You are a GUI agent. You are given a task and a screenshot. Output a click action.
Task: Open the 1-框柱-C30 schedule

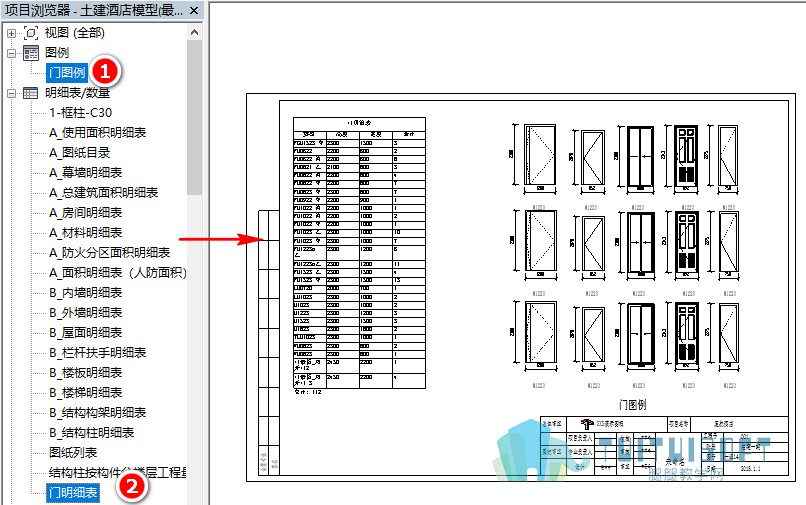click(80, 113)
